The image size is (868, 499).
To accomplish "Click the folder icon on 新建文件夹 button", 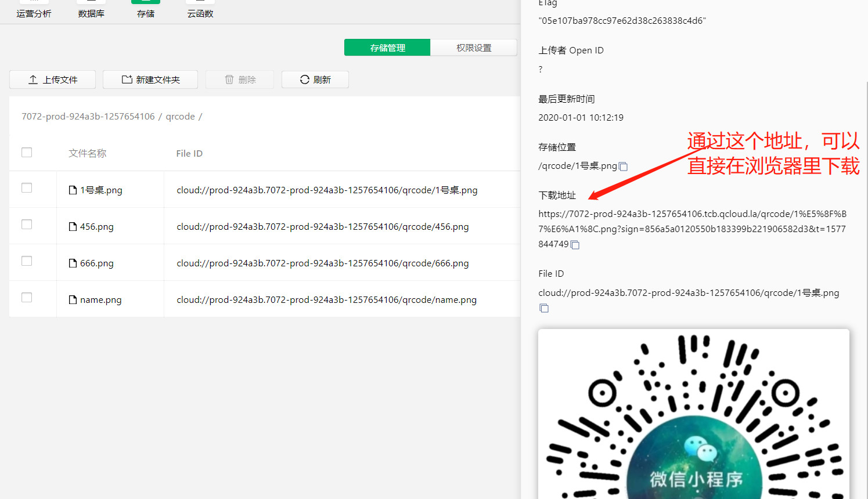I will click(x=125, y=79).
